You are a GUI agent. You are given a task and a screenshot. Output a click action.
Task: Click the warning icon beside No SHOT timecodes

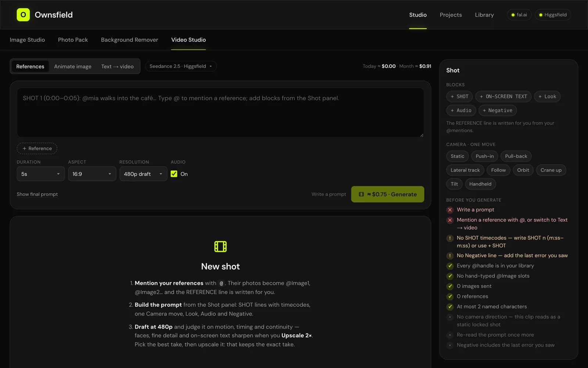pyautogui.click(x=450, y=238)
